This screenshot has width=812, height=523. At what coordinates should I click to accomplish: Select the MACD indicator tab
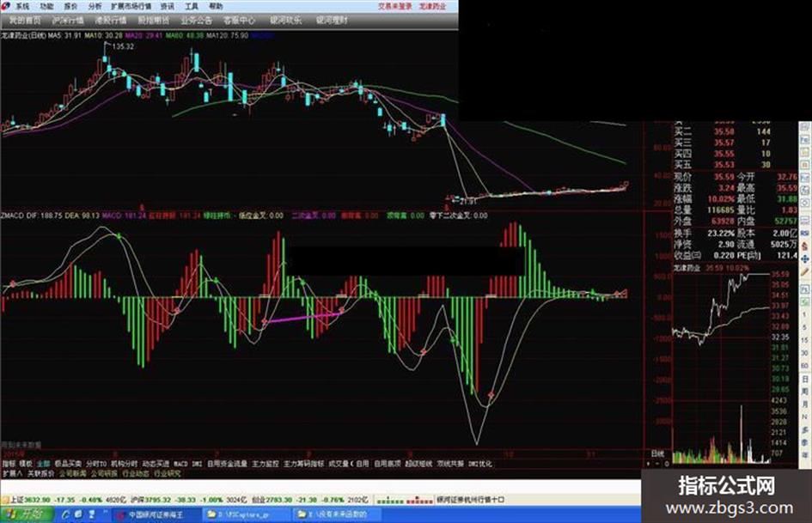180,464
